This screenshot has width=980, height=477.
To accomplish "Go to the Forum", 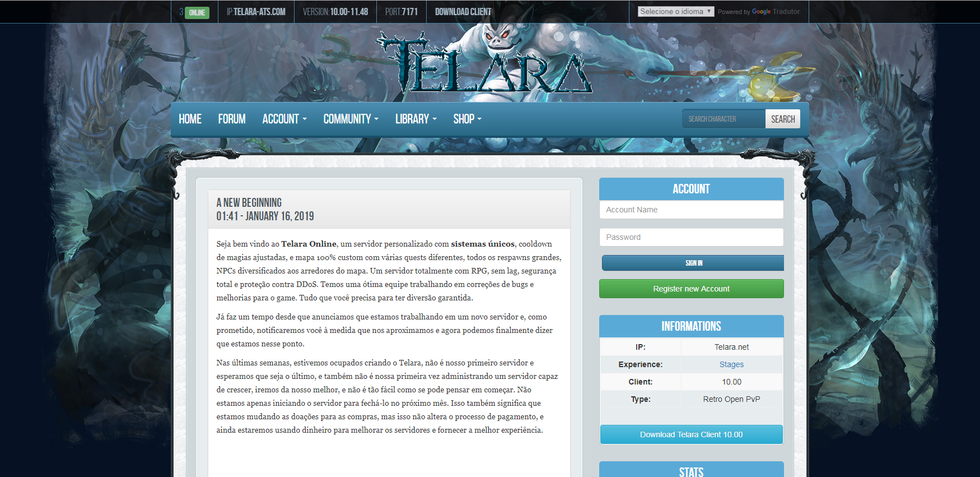I will pos(232,119).
